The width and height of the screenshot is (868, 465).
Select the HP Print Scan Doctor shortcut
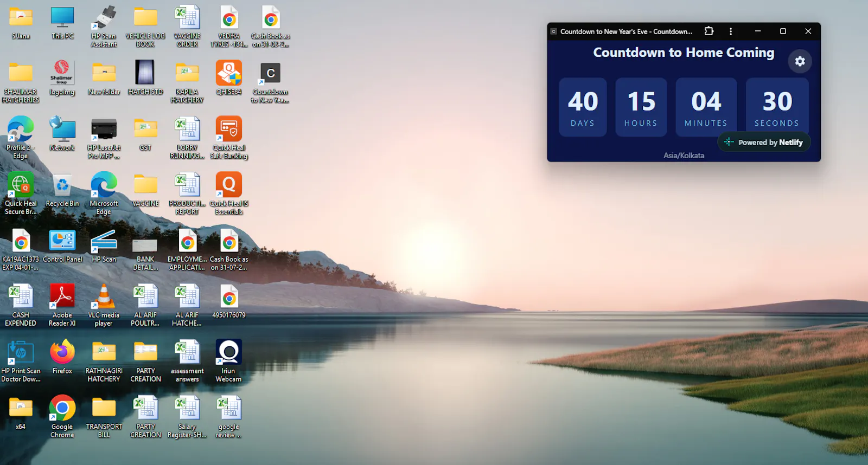21,362
